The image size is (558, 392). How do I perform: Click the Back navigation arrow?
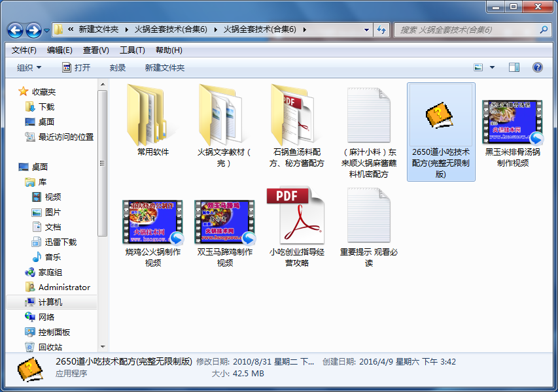click(15, 30)
